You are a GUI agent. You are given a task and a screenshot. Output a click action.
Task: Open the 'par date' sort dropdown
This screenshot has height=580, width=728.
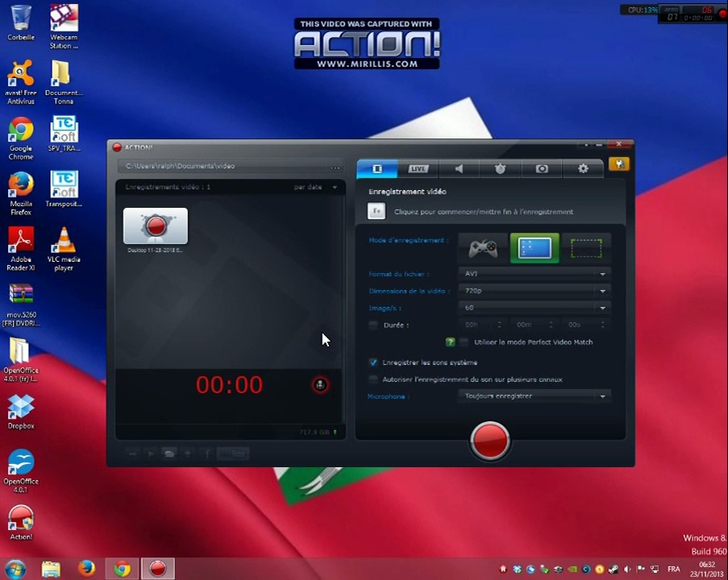tap(316, 187)
